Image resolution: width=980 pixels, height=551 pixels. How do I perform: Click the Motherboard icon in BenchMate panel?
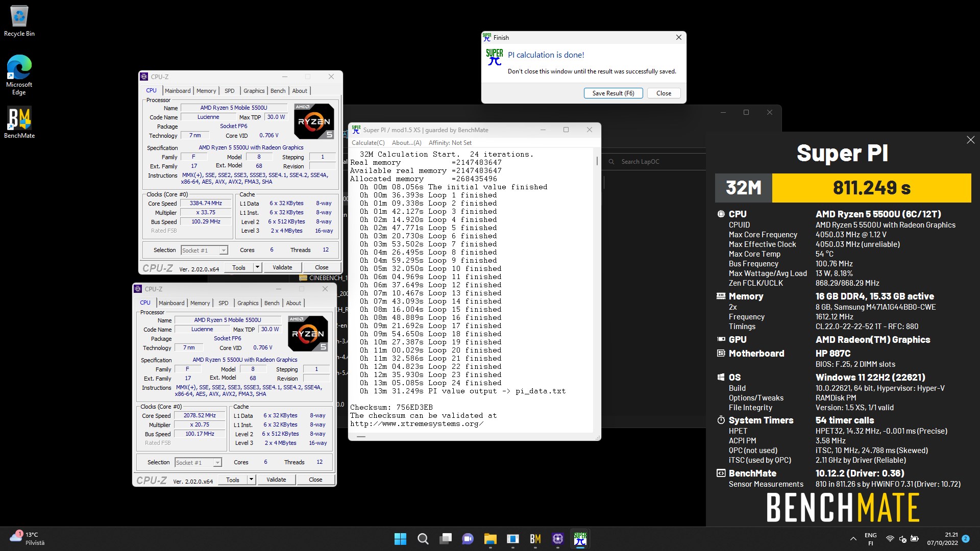tap(721, 353)
